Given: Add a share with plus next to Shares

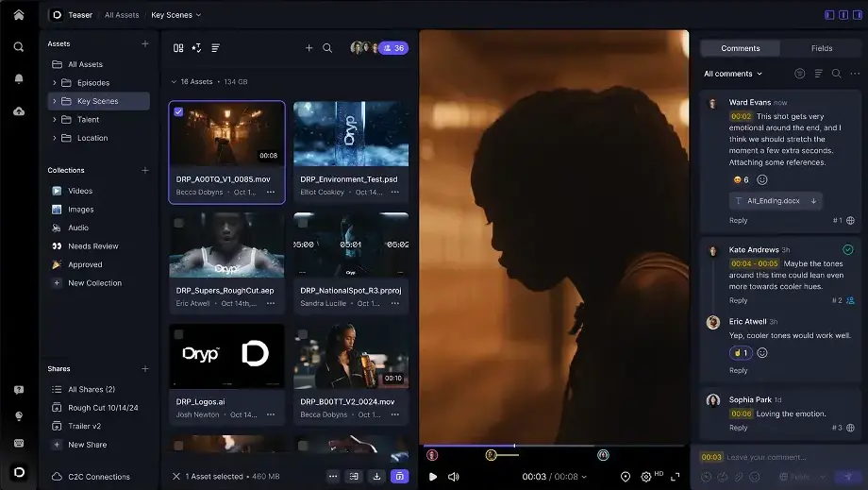Looking at the screenshot, I should [x=145, y=369].
